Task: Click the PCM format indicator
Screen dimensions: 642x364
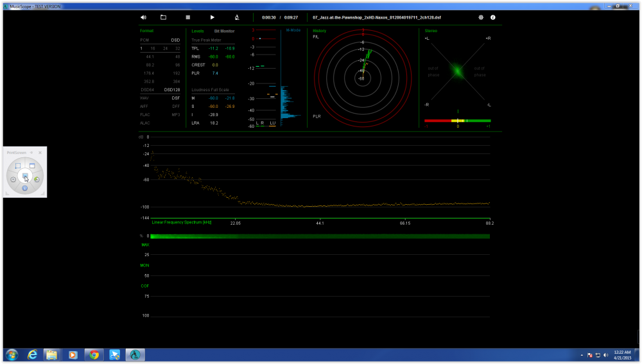Action: coord(144,40)
